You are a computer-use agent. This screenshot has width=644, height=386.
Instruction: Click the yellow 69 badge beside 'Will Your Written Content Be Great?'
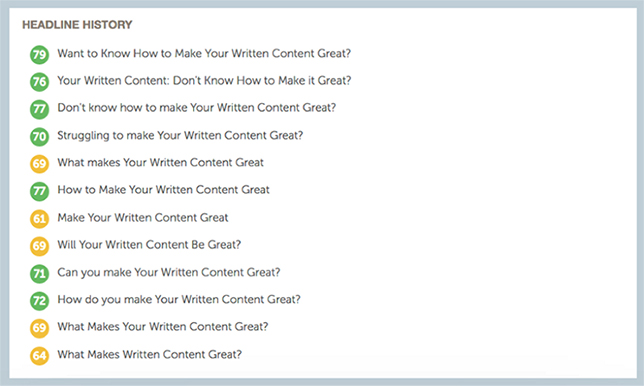(x=39, y=246)
